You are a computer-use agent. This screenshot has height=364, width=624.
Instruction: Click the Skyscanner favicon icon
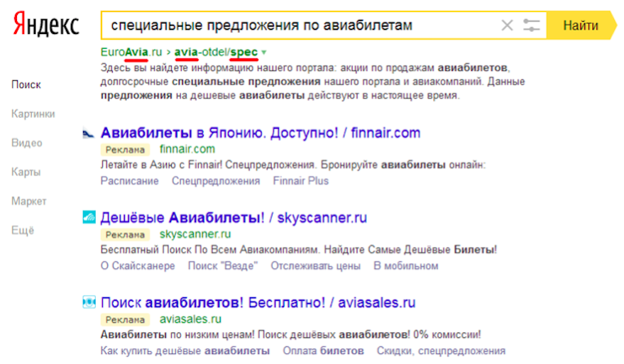89,217
